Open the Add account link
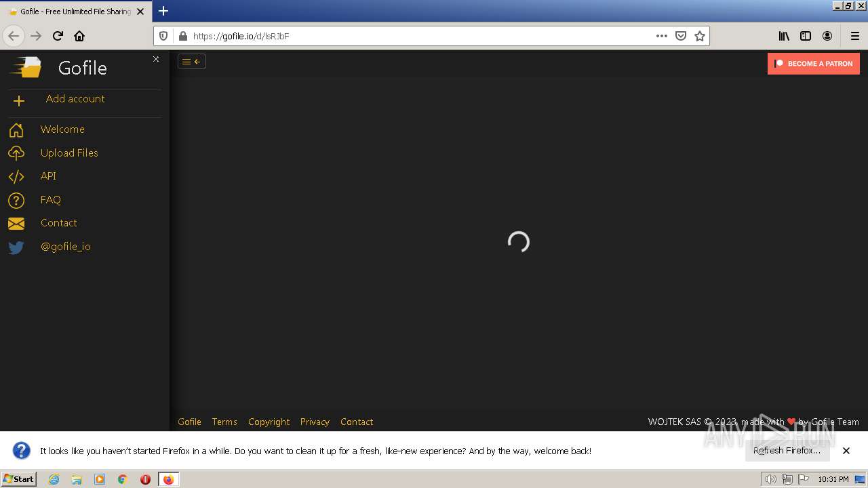Viewport: 868px width, 488px height. click(75, 99)
